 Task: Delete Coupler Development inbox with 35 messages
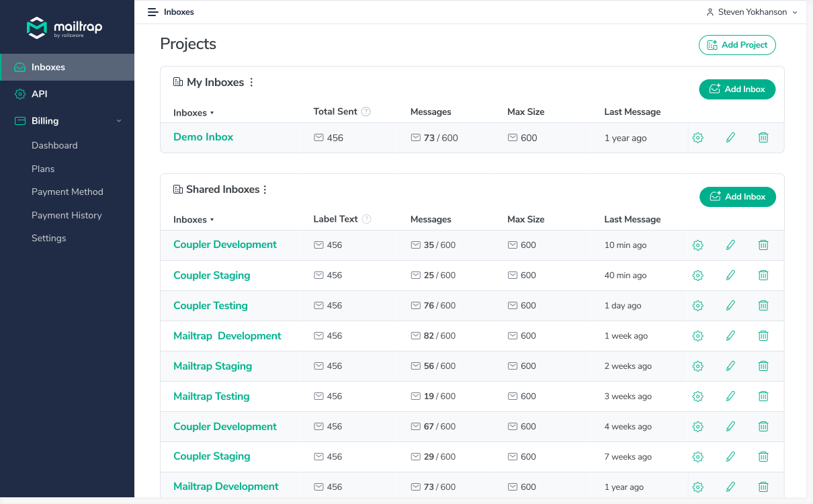click(763, 245)
